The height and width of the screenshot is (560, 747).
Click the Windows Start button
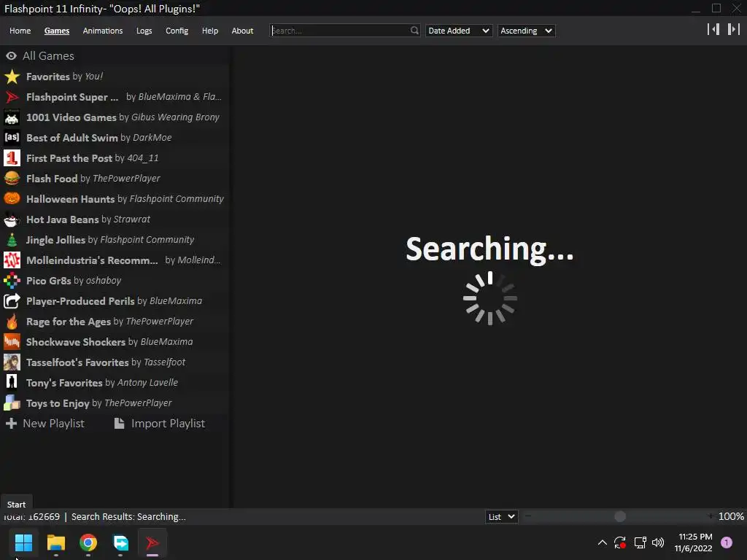(x=23, y=542)
